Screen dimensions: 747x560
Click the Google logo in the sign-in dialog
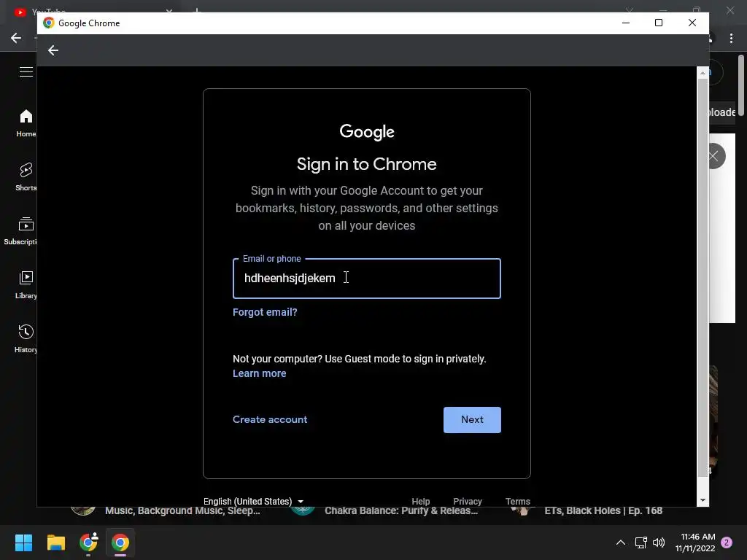click(366, 132)
